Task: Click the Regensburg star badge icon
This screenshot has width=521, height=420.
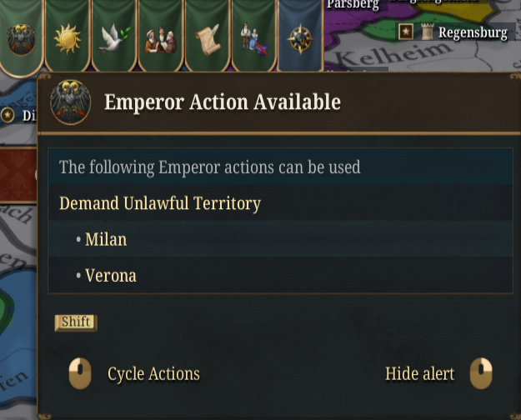Action: (x=406, y=32)
